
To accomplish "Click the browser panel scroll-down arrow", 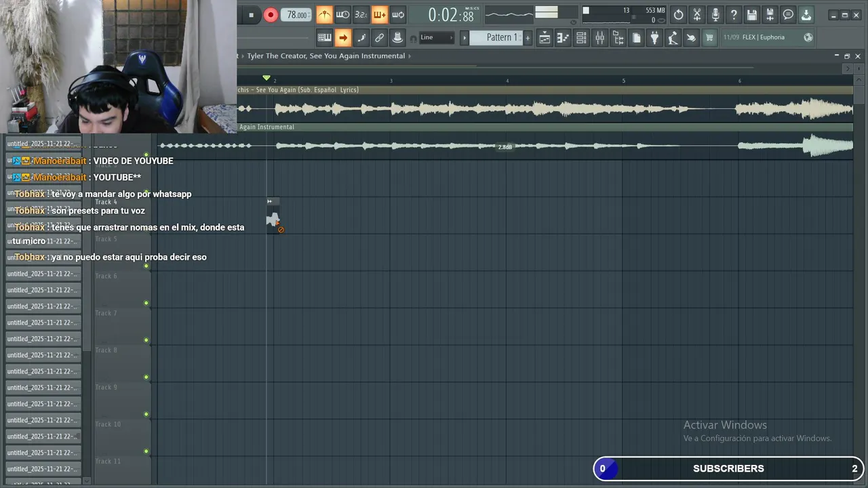I will 86,481.
